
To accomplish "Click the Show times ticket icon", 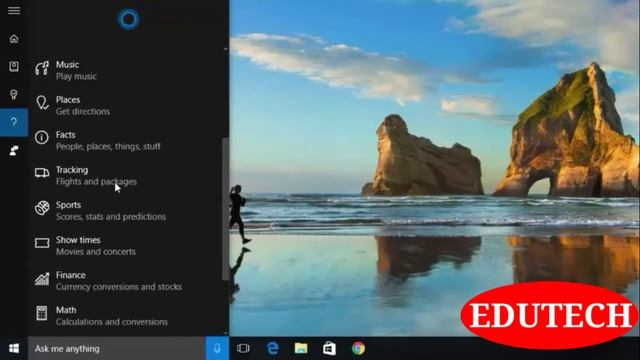I will pyautogui.click(x=42, y=243).
